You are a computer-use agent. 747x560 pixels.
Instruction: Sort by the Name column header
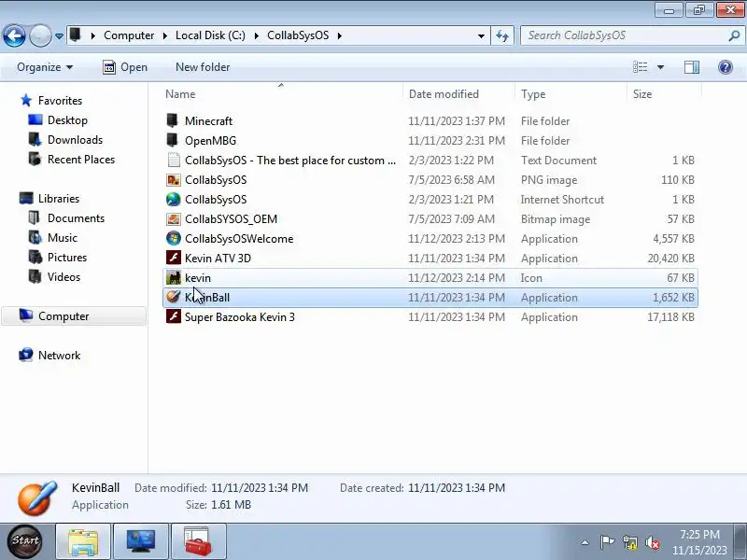pyautogui.click(x=180, y=94)
